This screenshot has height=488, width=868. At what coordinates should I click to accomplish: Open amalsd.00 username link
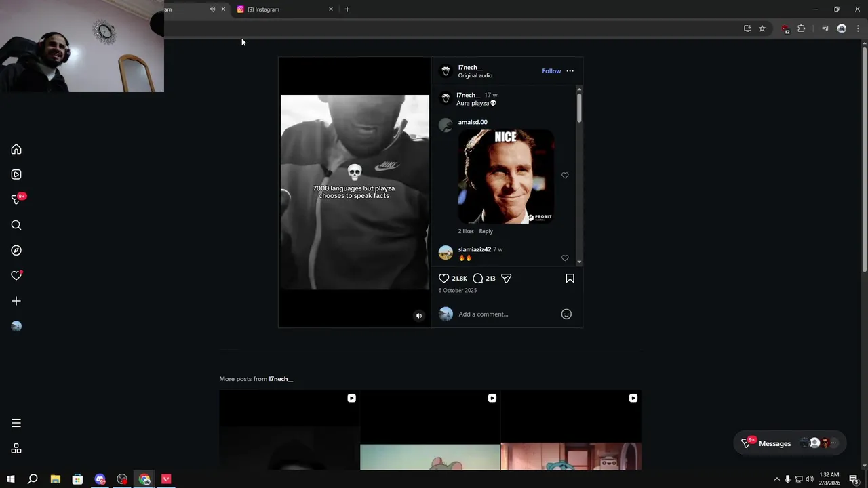473,123
